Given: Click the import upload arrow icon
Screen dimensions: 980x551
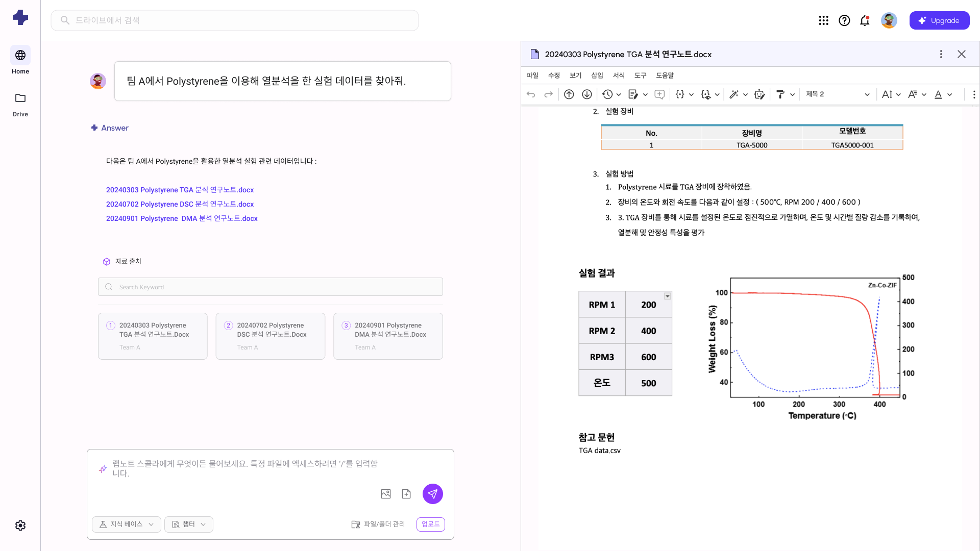Looking at the screenshot, I should 569,94.
